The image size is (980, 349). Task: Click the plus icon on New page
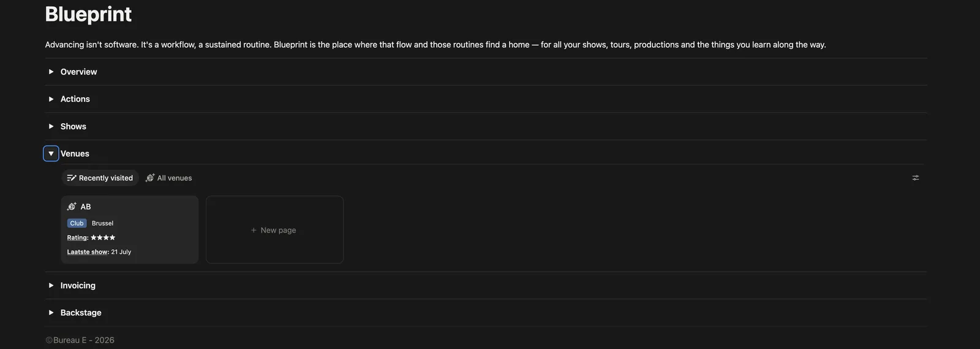pyautogui.click(x=254, y=230)
